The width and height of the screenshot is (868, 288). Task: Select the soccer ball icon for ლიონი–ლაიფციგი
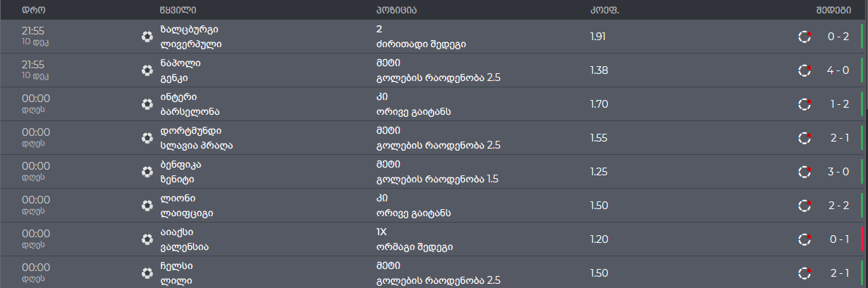[x=147, y=206]
